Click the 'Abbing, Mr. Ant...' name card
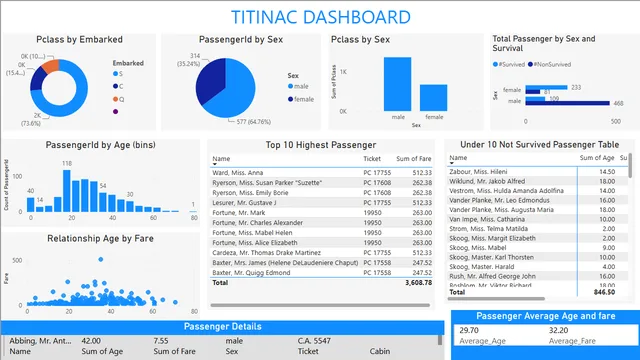640x360 pixels. pos(40,341)
